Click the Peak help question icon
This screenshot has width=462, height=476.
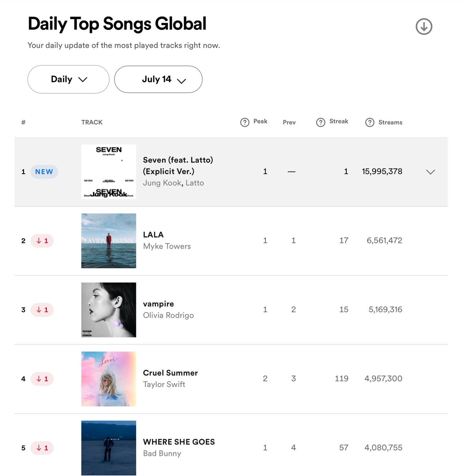point(245,122)
